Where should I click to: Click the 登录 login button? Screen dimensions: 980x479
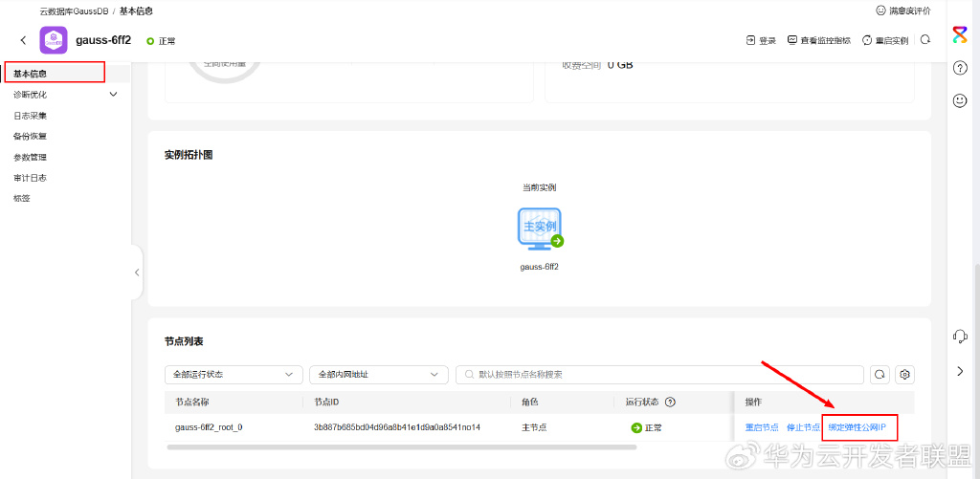tap(761, 40)
